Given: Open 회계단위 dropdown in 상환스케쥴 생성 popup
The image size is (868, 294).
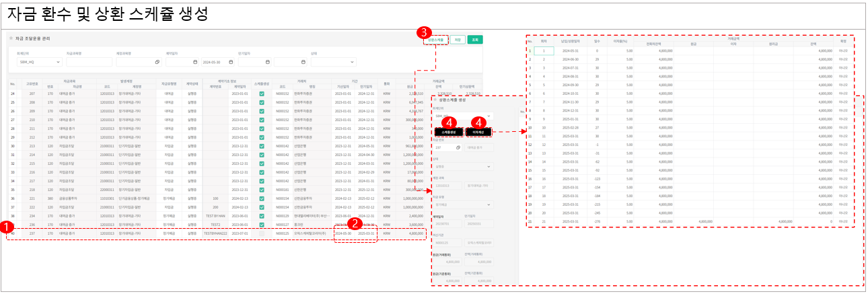Looking at the screenshot, I should pyautogui.click(x=489, y=116).
